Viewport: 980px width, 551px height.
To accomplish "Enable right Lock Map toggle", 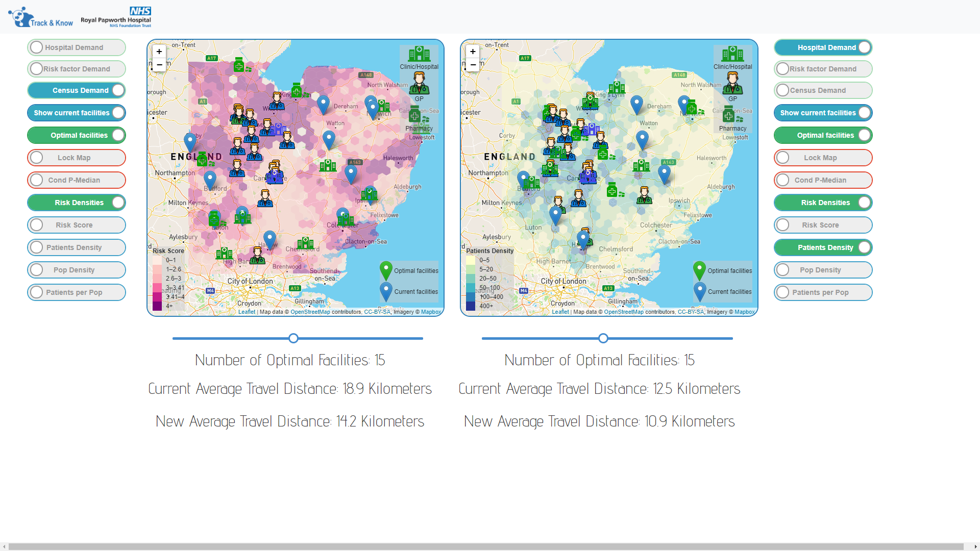I will [823, 158].
